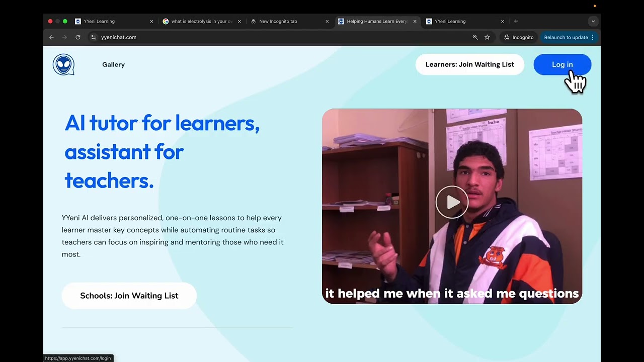Play the testimonial video
This screenshot has width=644, height=362.
452,202
